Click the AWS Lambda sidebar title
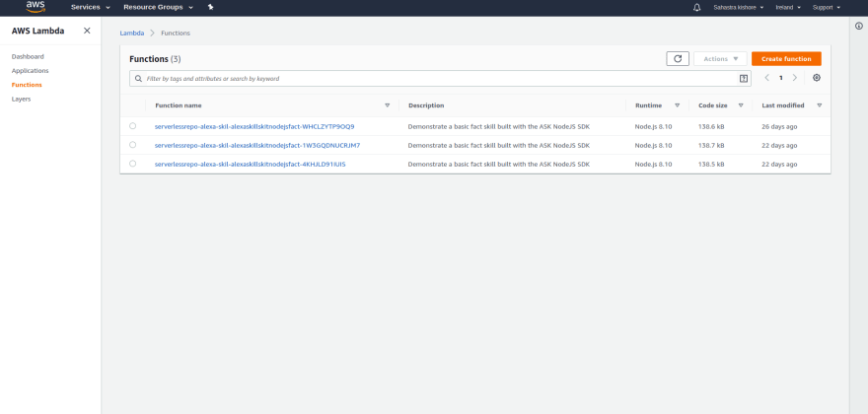This screenshot has width=868, height=414. 37,31
